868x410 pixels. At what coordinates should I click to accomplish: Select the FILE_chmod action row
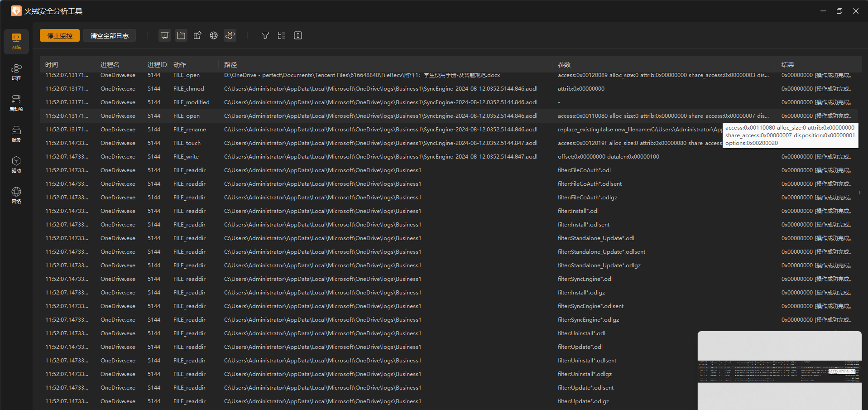point(449,89)
